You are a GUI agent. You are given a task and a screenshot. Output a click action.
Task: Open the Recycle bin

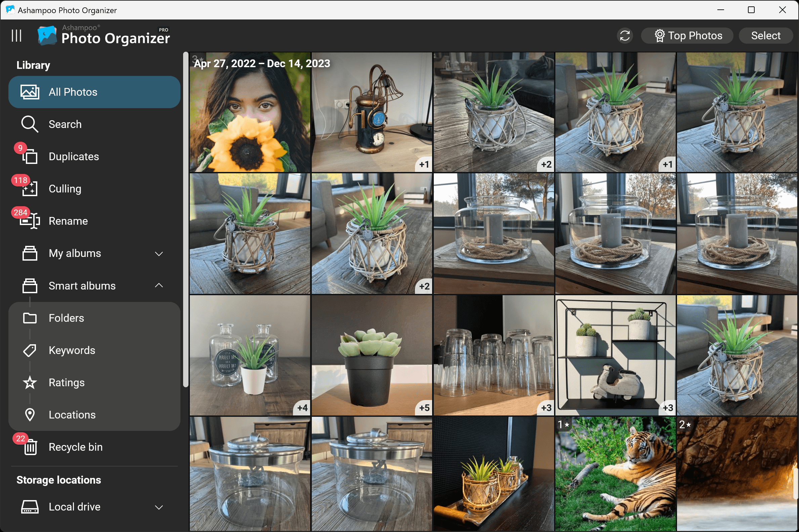click(x=75, y=447)
